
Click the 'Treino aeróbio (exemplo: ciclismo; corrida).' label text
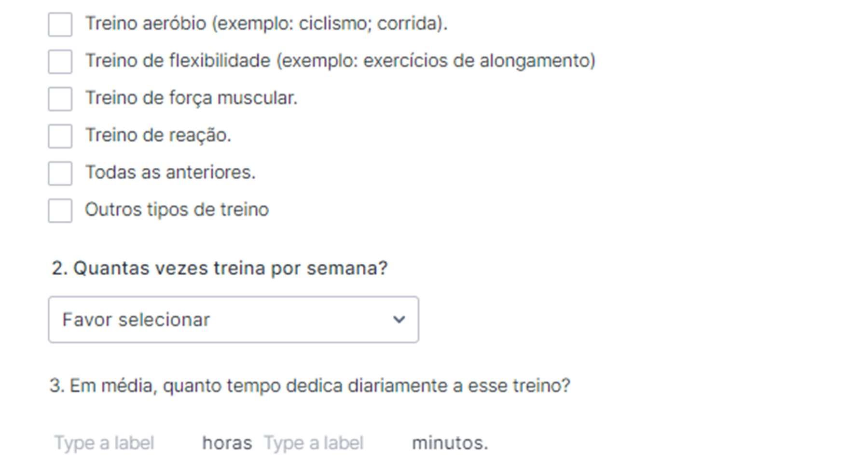click(266, 24)
